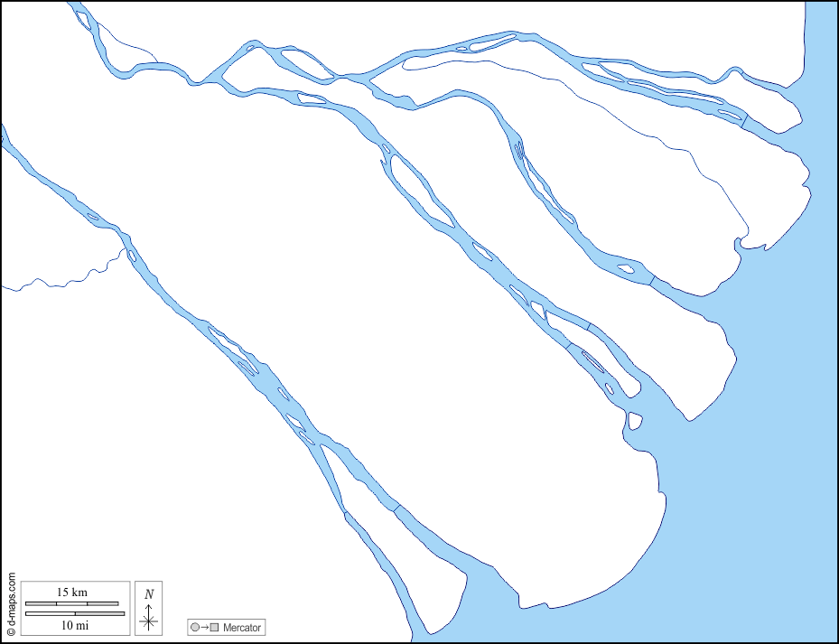839x644 pixels.
Task: Click the star crosshair at north arrow base
Action: 149,621
